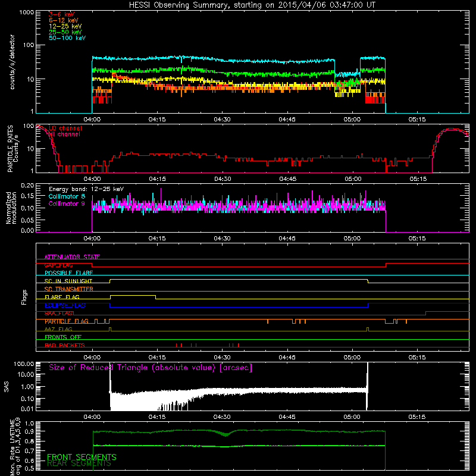The width and height of the screenshot is (476, 476).
Task: Click the Energy band: 12-25 keV label
Action: (x=86, y=189)
